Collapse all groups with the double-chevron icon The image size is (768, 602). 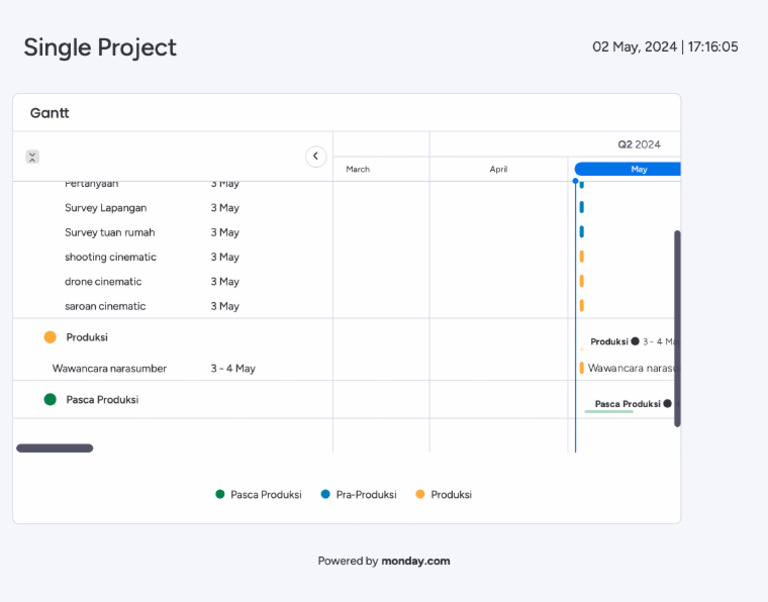pyautogui.click(x=32, y=157)
